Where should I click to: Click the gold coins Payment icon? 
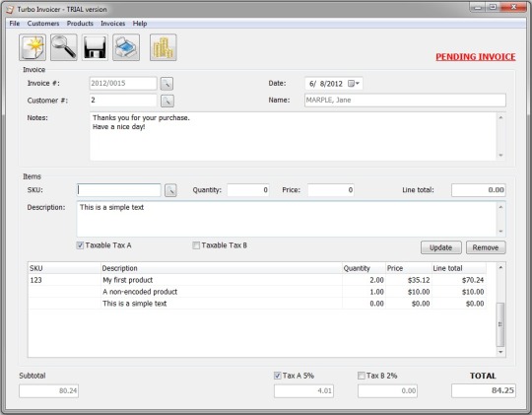pos(164,47)
